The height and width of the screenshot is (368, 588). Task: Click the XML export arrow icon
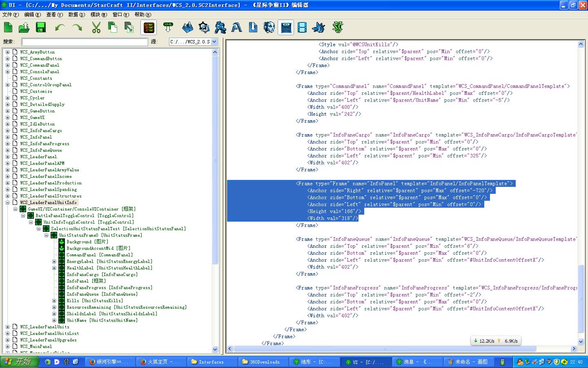pyautogui.click(x=168, y=27)
